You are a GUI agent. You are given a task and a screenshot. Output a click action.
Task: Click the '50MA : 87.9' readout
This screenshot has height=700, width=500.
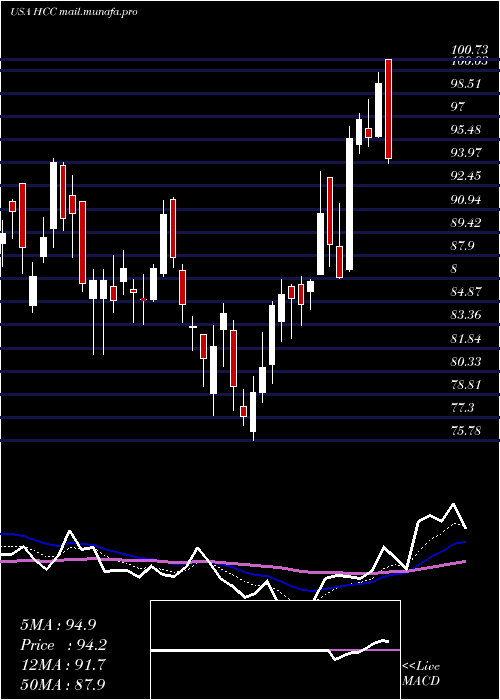[62, 684]
